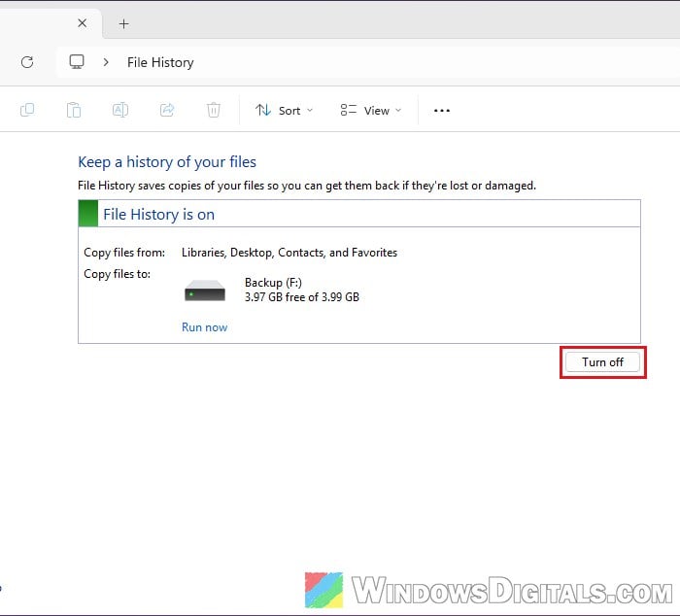The width and height of the screenshot is (680, 616).
Task: Click the Copy files from label
Action: (x=124, y=253)
